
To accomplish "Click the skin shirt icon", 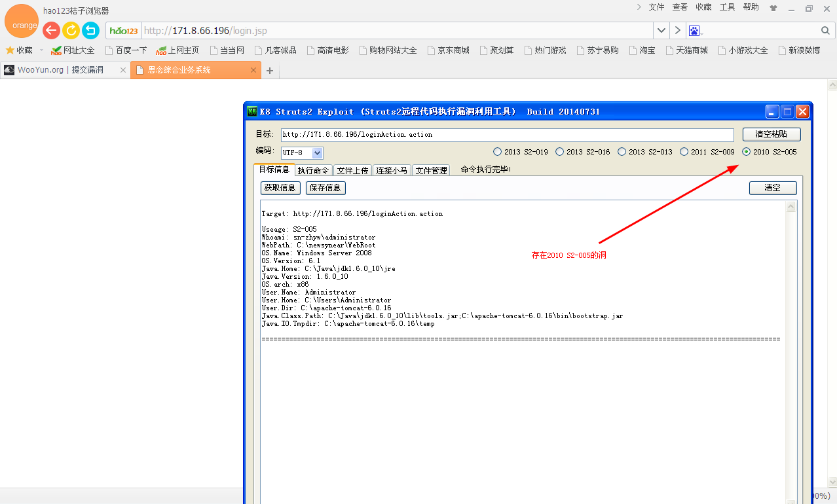I will [x=773, y=8].
